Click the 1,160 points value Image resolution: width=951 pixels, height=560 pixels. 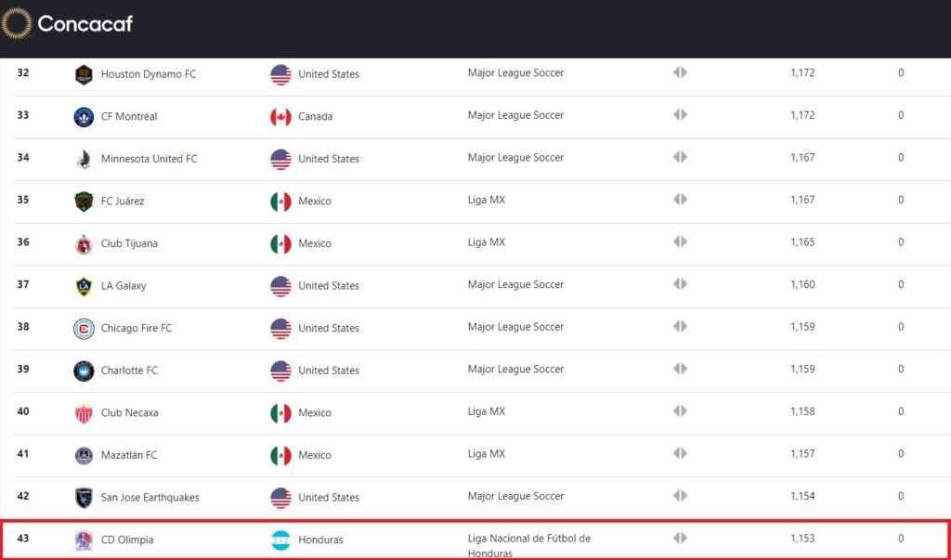pyautogui.click(x=802, y=285)
